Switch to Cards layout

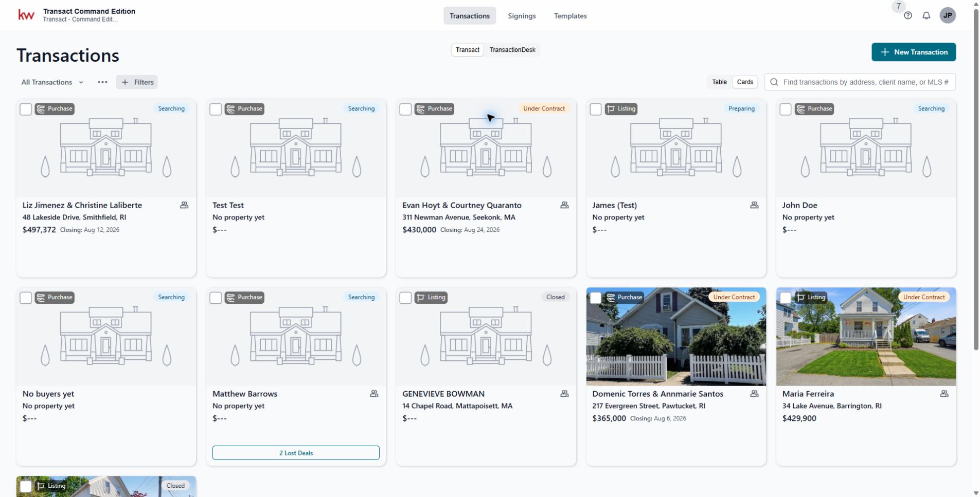745,82
